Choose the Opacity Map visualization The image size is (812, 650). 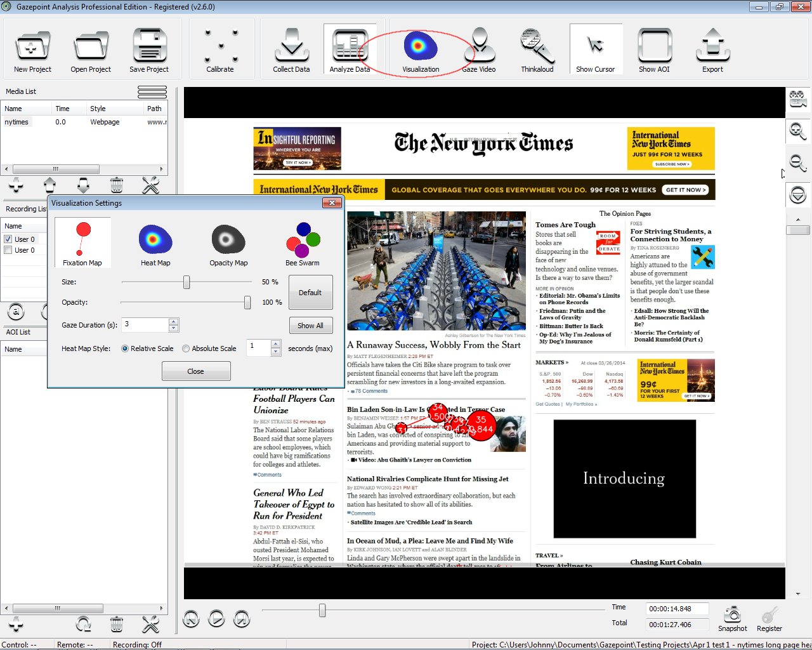(228, 244)
